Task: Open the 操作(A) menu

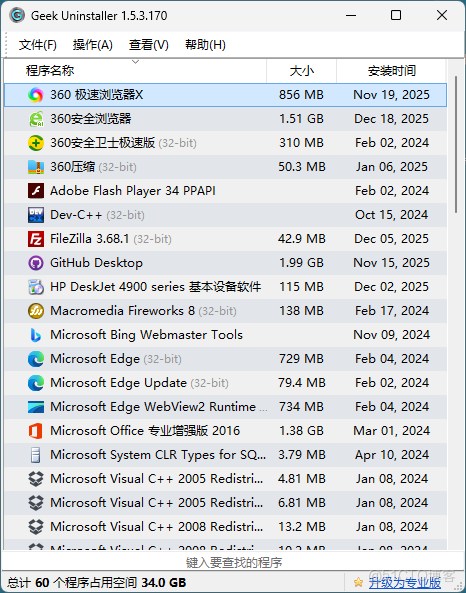Action: 93,45
